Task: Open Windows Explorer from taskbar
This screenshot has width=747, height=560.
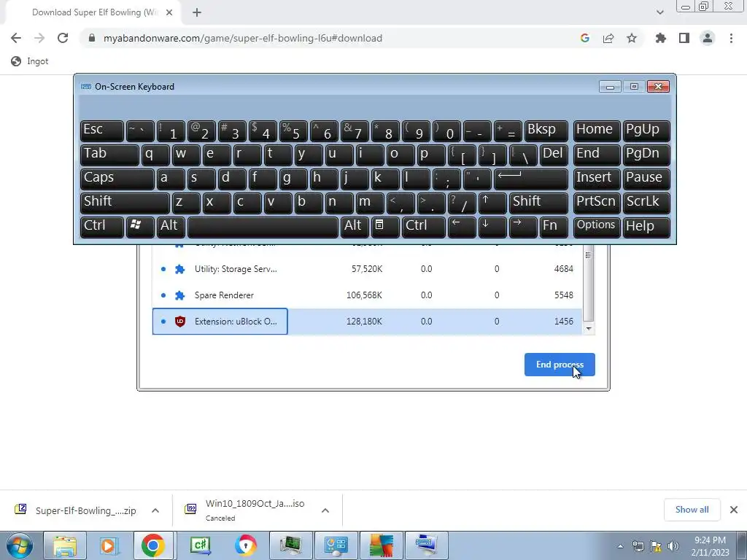Action: (x=65, y=545)
